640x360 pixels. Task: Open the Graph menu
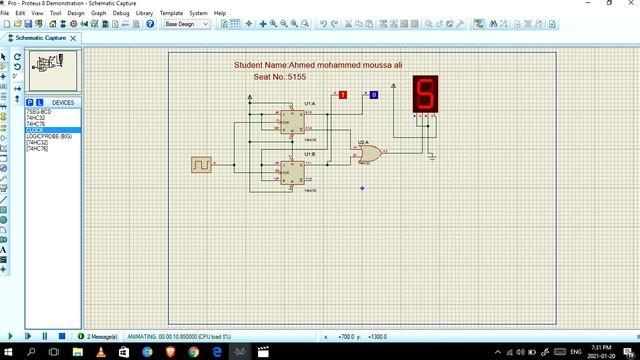click(x=98, y=13)
